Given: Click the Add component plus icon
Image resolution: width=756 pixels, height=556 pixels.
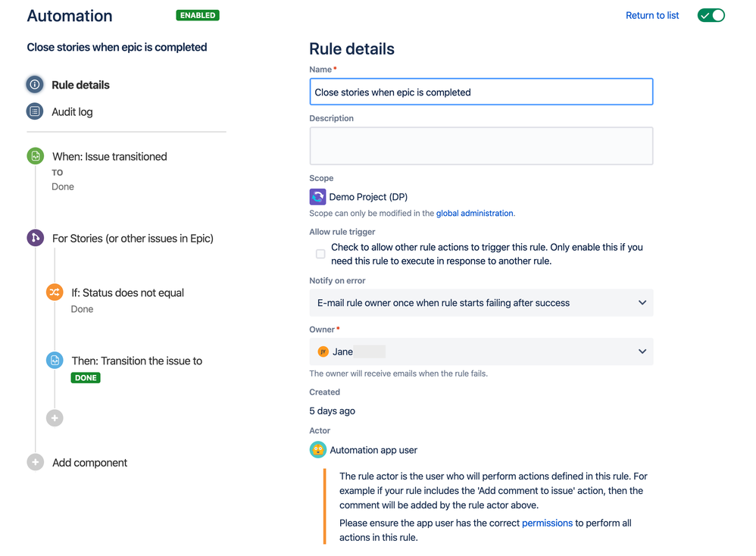Looking at the screenshot, I should coord(35,462).
